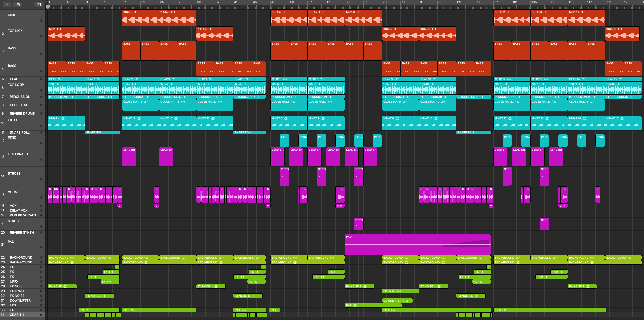The image size is (644, 320).
Task: Toggle the dot button on SNARE ROLL track
Action: 41,132
